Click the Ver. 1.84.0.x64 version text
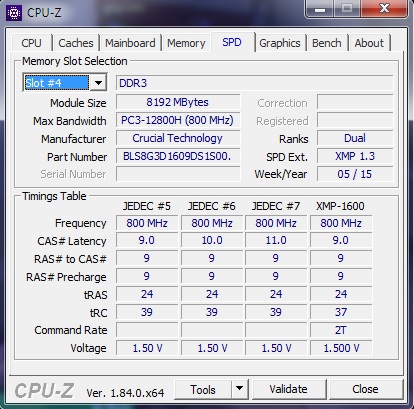 point(125,393)
